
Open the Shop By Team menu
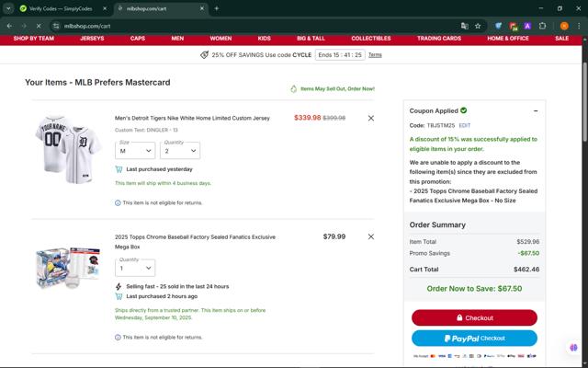click(x=34, y=39)
